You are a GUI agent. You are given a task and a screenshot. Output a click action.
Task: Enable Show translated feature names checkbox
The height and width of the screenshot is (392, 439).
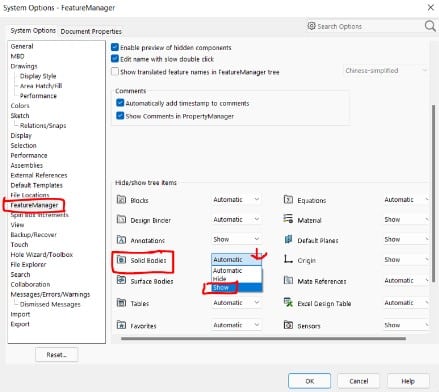115,71
